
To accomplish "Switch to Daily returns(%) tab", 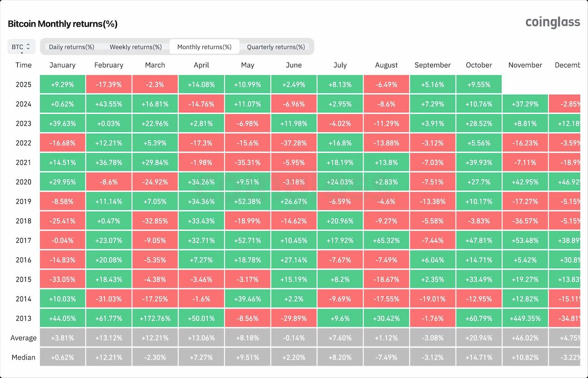I will tap(72, 47).
